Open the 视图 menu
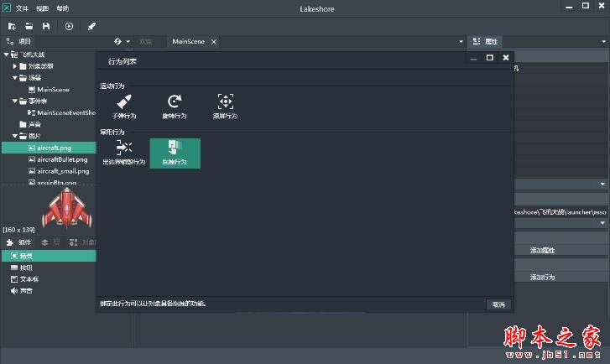This screenshot has width=610, height=364. point(43,8)
